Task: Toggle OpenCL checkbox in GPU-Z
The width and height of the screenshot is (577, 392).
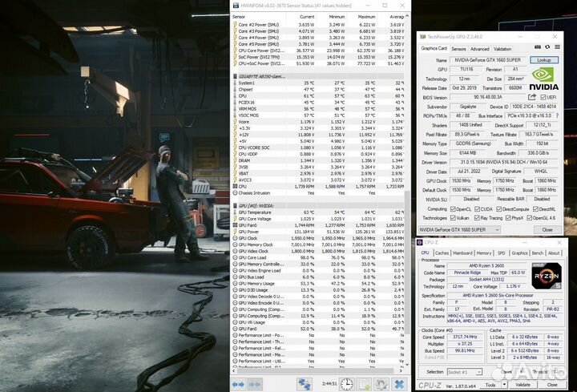Action: click(453, 209)
